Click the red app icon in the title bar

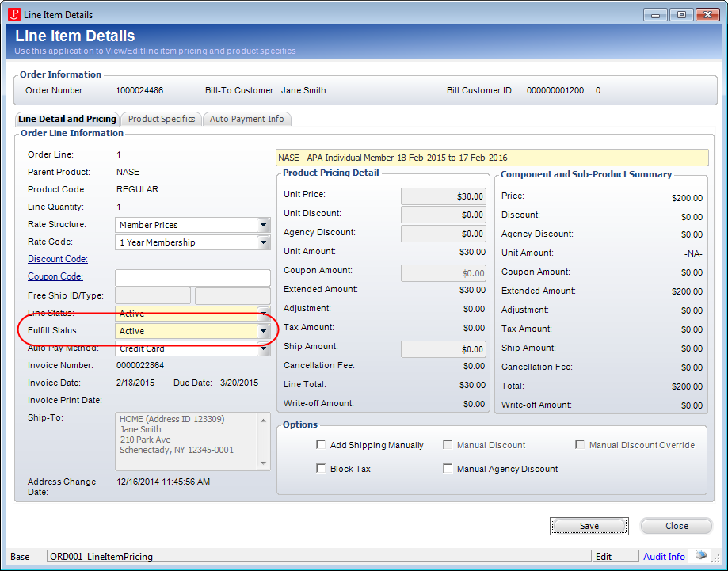(14, 14)
